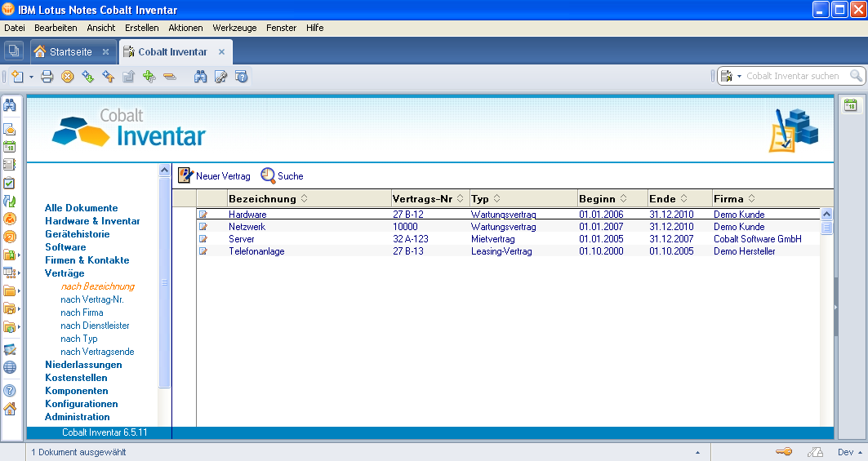This screenshot has width=868, height=461.
Task: Open Firmen & Kontakte navigation link
Action: [87, 260]
